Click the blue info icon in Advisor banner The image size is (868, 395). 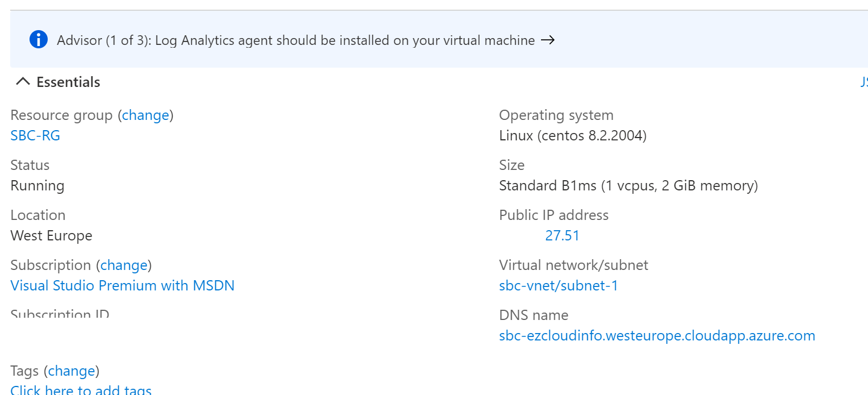click(38, 40)
